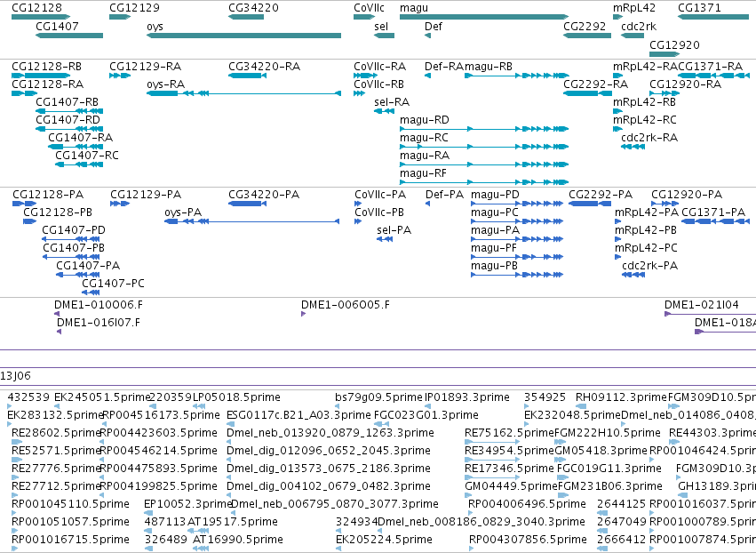Image resolution: width=756 pixels, height=553 pixels.
Task: Click protein CG1407-PC
Action: click(x=114, y=284)
